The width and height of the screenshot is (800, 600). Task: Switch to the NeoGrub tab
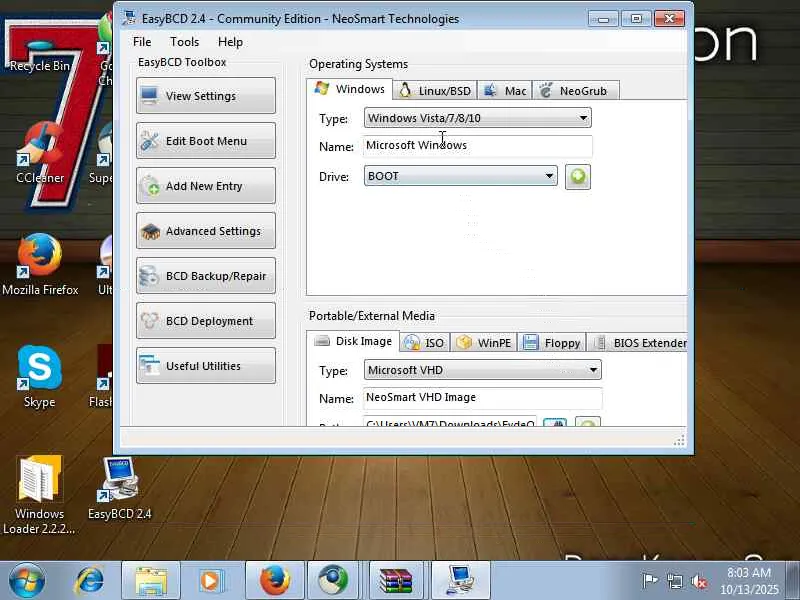576,91
